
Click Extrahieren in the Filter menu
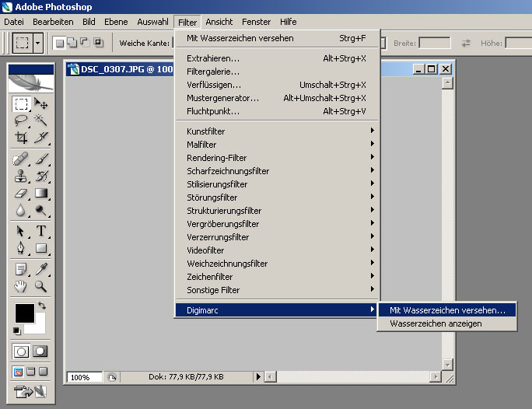277,58
